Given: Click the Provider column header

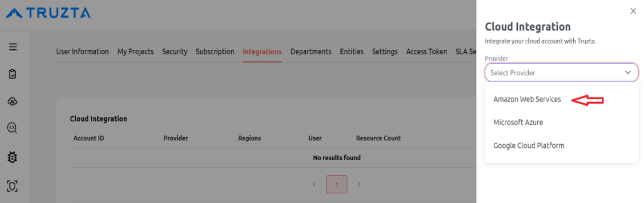Looking at the screenshot, I should (x=176, y=138).
